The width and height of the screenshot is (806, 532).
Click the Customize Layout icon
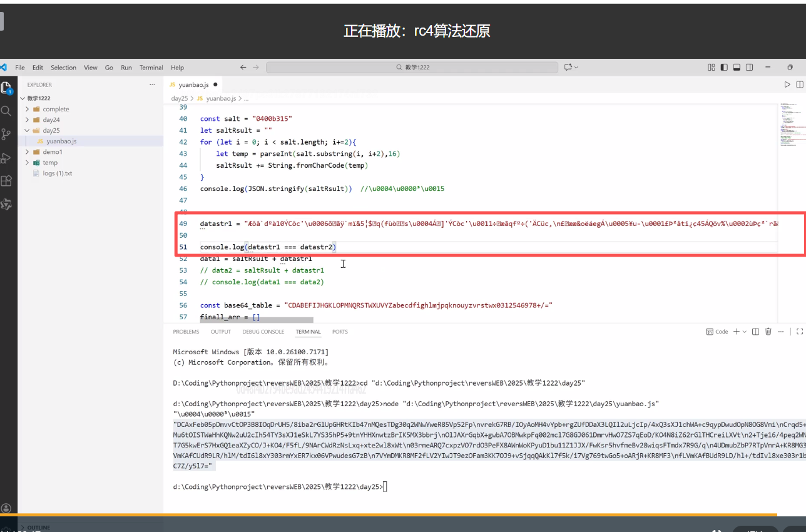tap(711, 67)
